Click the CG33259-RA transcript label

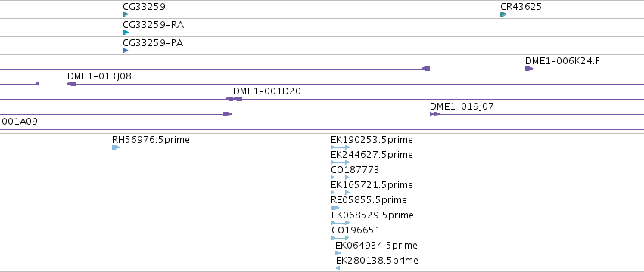tap(153, 25)
